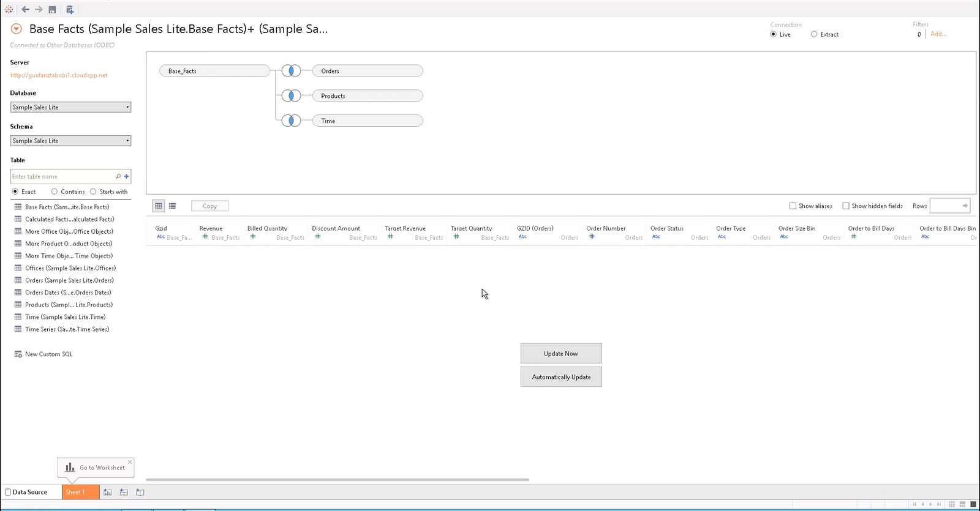Select the Contains search option

[x=55, y=192]
